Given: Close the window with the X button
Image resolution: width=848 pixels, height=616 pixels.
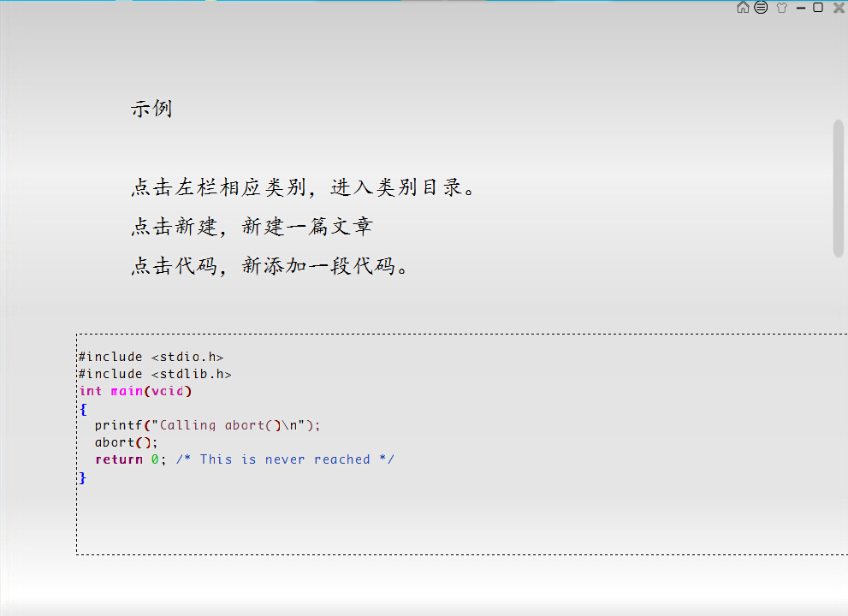Looking at the screenshot, I should tap(839, 8).
